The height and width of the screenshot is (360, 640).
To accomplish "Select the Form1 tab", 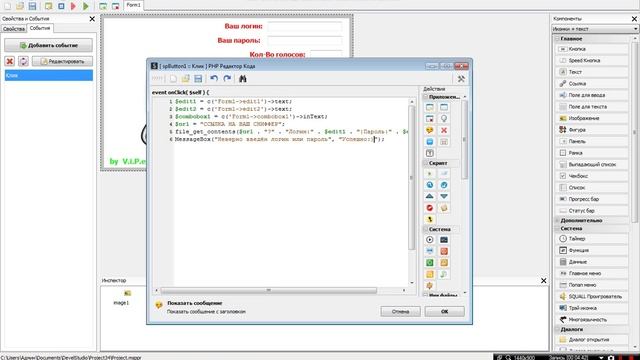I will (133, 5).
